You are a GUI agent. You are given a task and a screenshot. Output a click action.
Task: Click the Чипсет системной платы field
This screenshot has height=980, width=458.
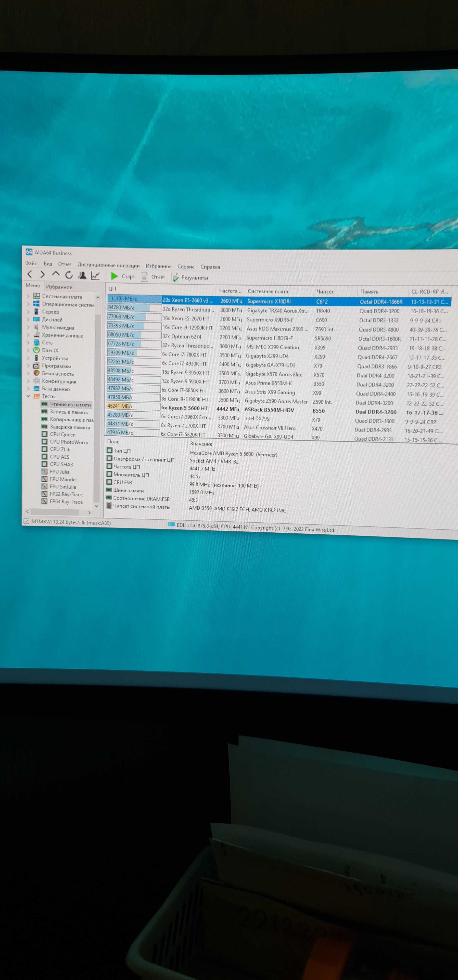tap(141, 506)
